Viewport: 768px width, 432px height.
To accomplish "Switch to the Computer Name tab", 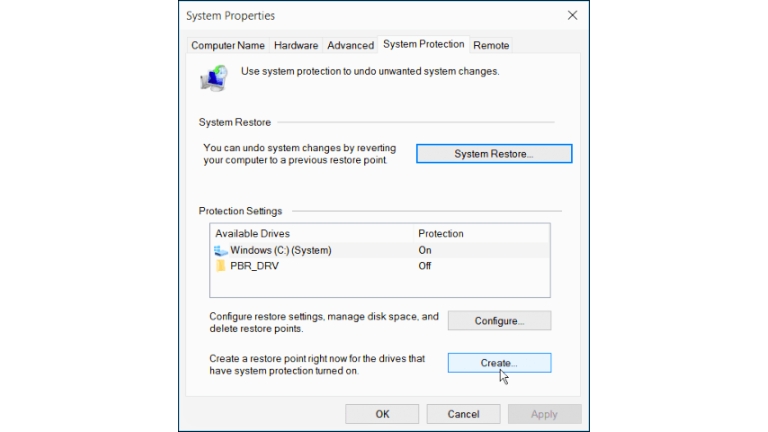I will coord(228,46).
